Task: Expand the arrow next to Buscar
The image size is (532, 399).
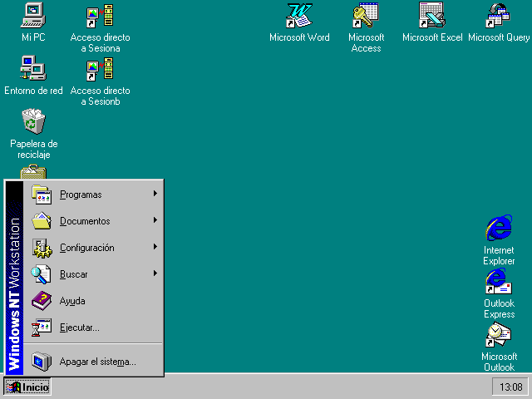Action: pyautogui.click(x=155, y=273)
